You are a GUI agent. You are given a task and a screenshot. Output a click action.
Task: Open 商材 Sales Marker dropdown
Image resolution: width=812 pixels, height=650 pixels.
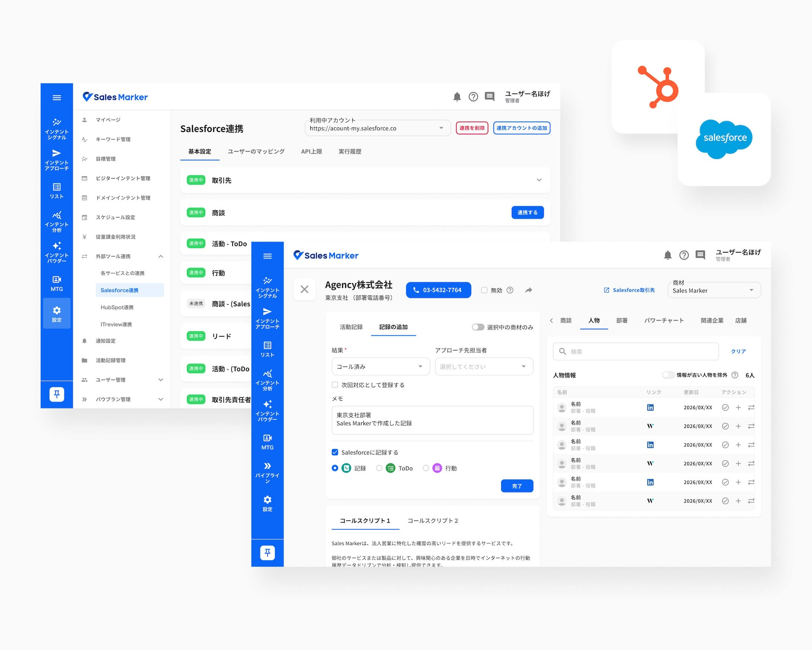coord(714,290)
